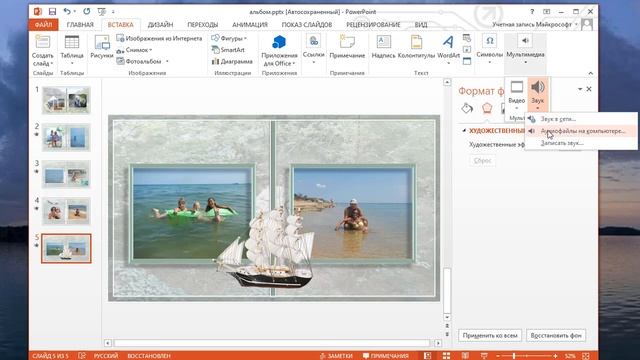
Task: Switch to the ГЛАВНАЯ tab
Action: (80, 24)
